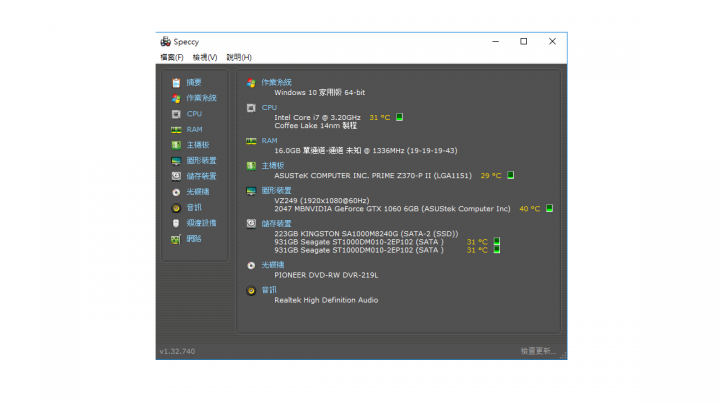720x405 pixels.
Task: Click green temperature indicator beside CPU 31 °C
Action: (399, 117)
